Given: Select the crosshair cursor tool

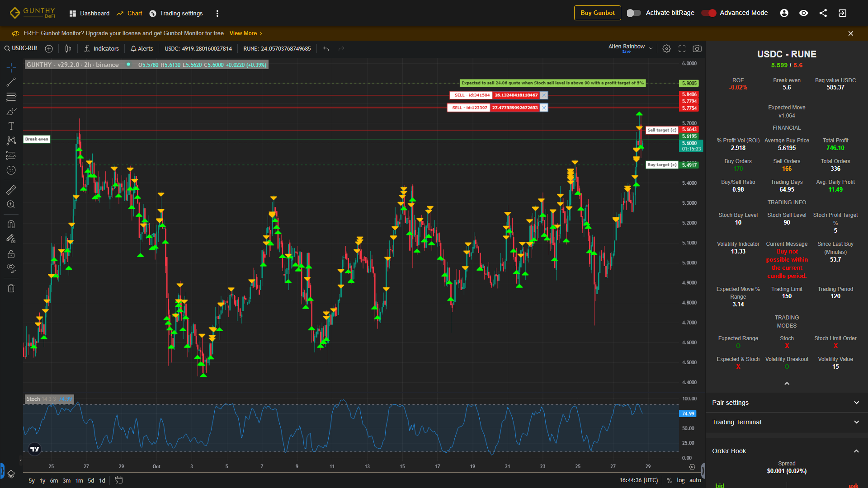Looking at the screenshot, I should point(11,68).
